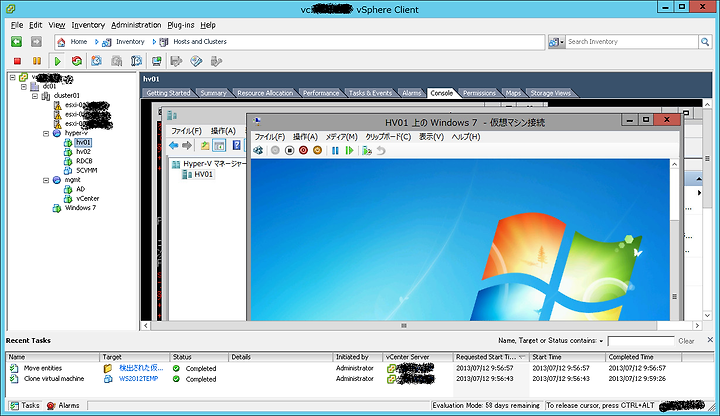Click the Tasks button in status bar

pos(25,405)
